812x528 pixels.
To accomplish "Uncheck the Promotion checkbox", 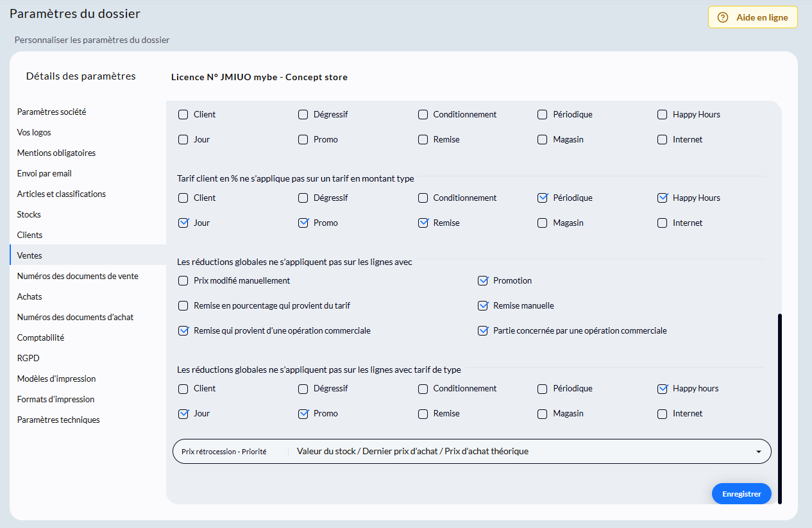I will (483, 280).
